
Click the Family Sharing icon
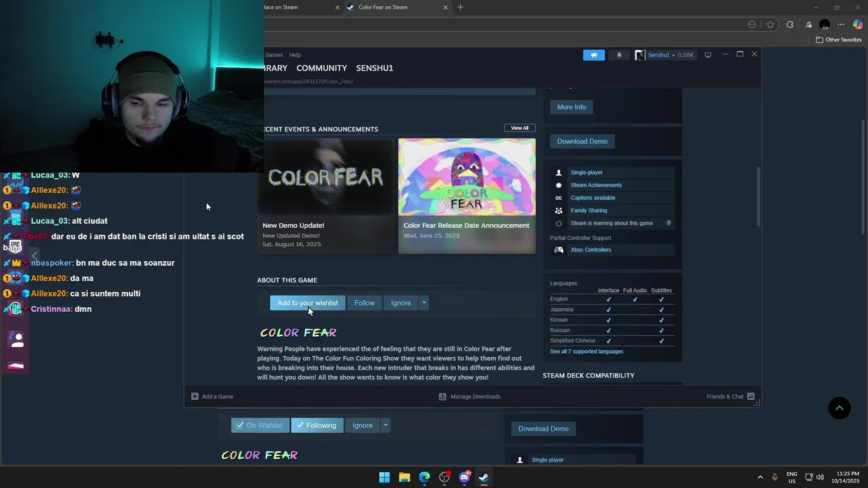click(x=559, y=211)
